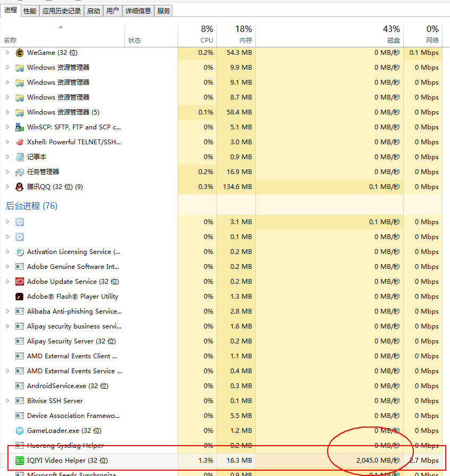Expand the WinSCP process row
The width and height of the screenshot is (450, 476).
click(7, 127)
